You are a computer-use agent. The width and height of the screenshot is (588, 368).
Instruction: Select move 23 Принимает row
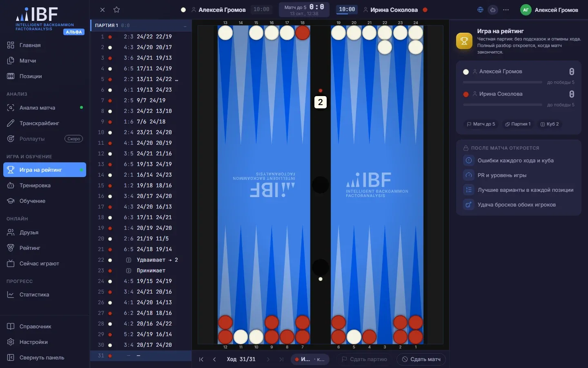pos(141,270)
